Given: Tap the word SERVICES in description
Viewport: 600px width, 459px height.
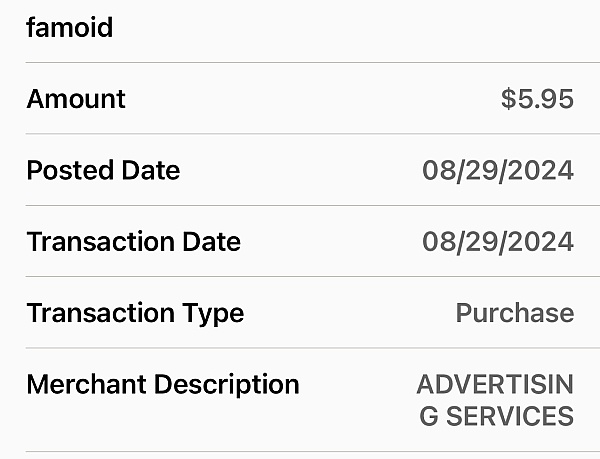Looking at the screenshot, I should point(510,416).
